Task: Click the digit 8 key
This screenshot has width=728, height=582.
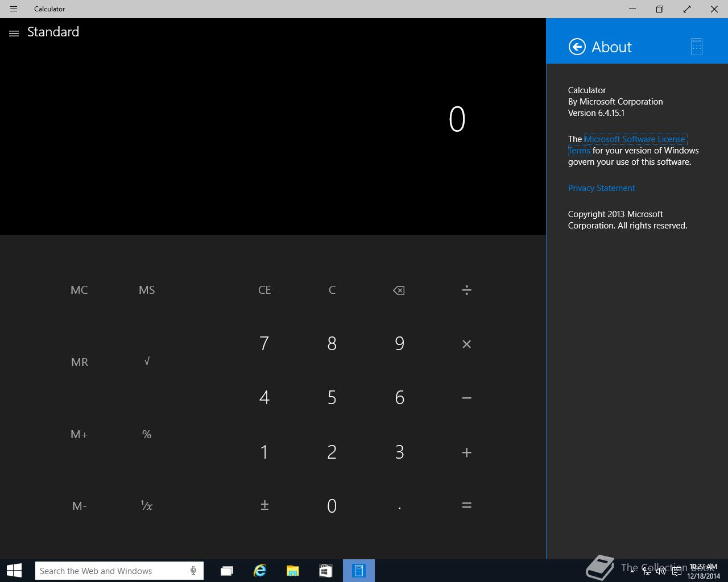Action: [332, 344]
